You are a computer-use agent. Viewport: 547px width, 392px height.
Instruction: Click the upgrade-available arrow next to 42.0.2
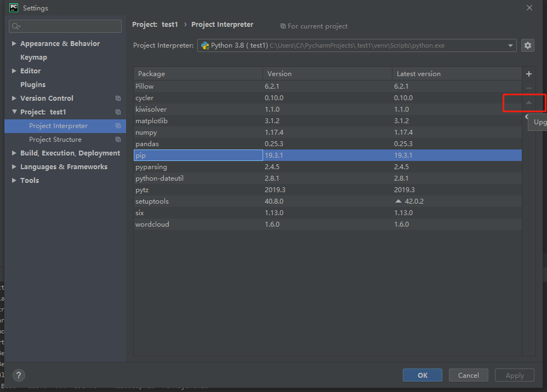click(398, 201)
